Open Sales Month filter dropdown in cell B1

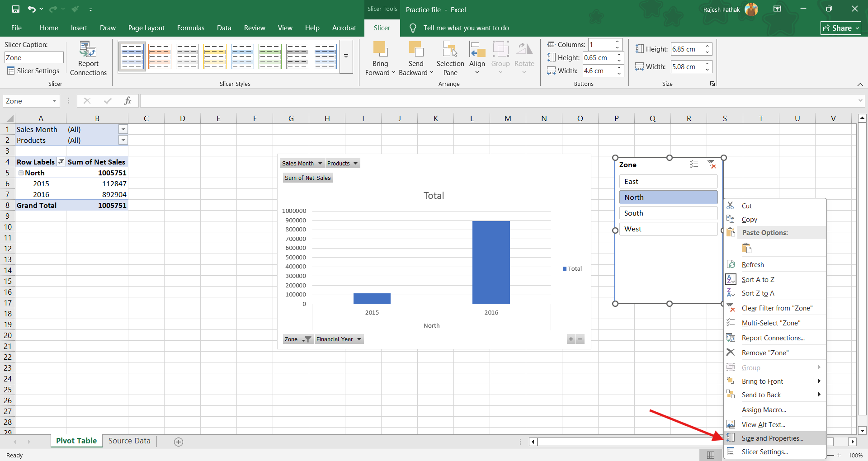click(x=123, y=129)
